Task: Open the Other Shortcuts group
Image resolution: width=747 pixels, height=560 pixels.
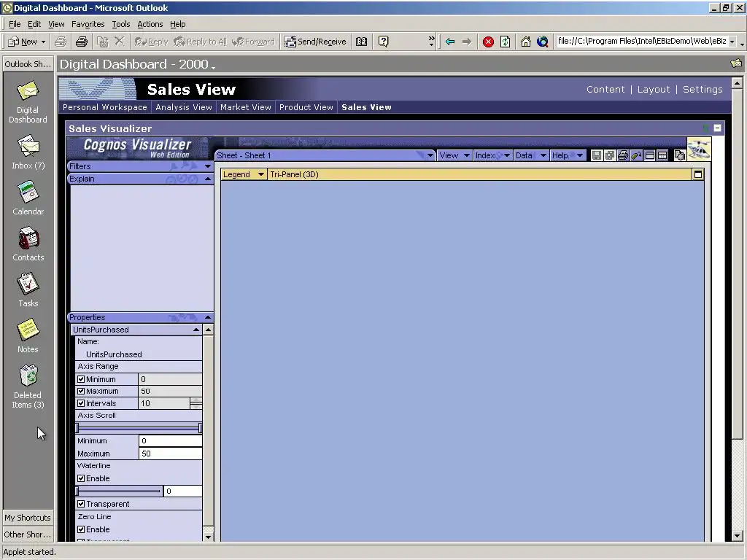Action: [28, 534]
